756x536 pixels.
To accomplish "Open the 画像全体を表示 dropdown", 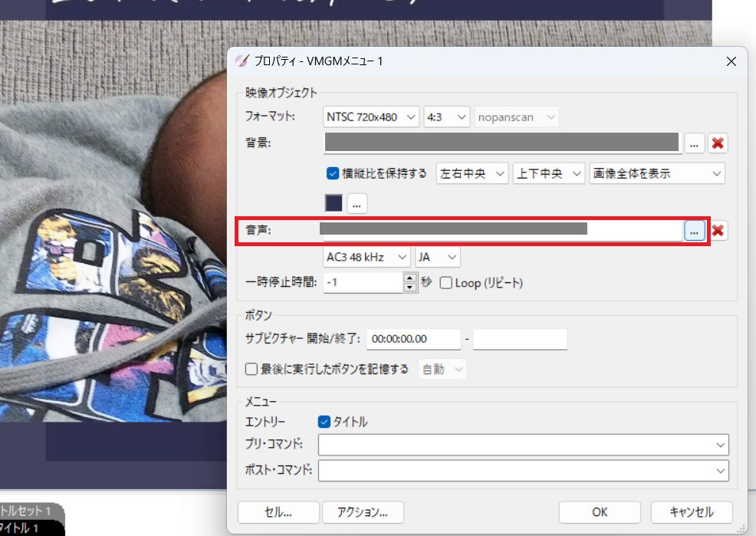I will 657,173.
